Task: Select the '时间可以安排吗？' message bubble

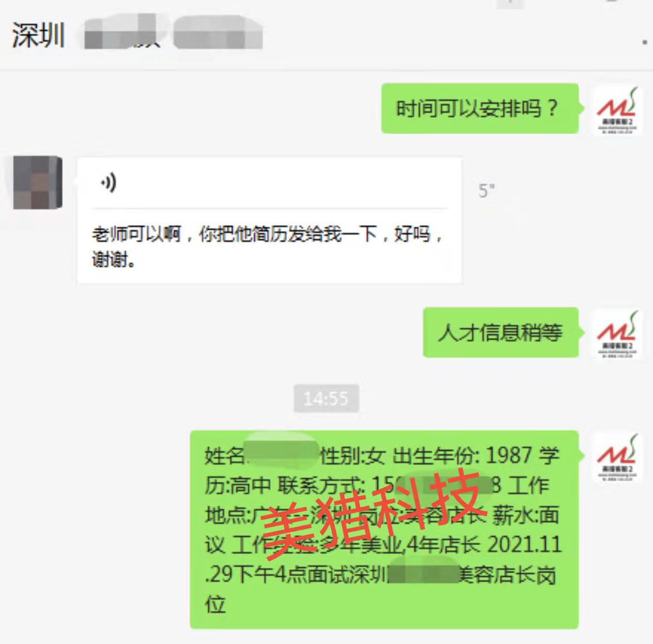Action: click(x=481, y=108)
